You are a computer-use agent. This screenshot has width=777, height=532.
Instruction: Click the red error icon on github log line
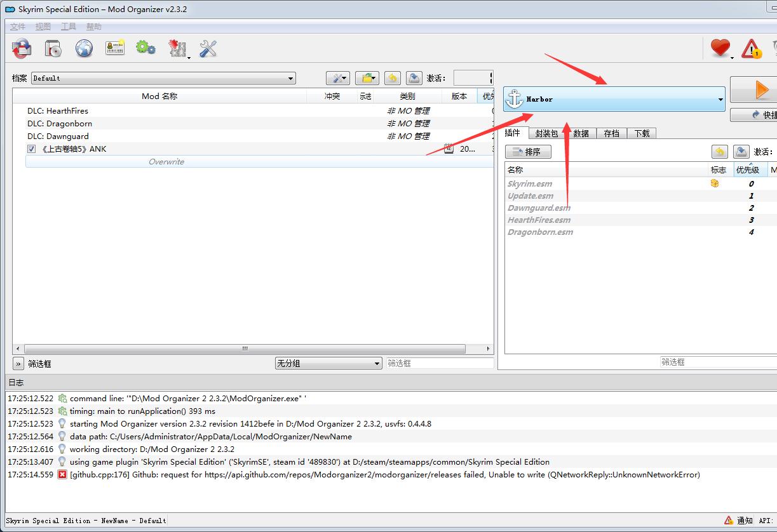tap(62, 474)
